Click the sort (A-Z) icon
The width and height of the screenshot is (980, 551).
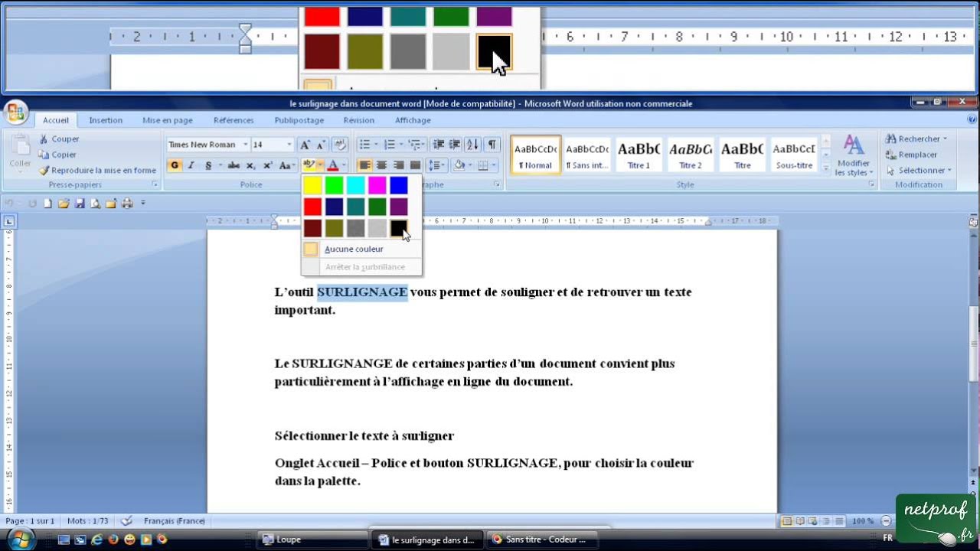click(x=472, y=145)
